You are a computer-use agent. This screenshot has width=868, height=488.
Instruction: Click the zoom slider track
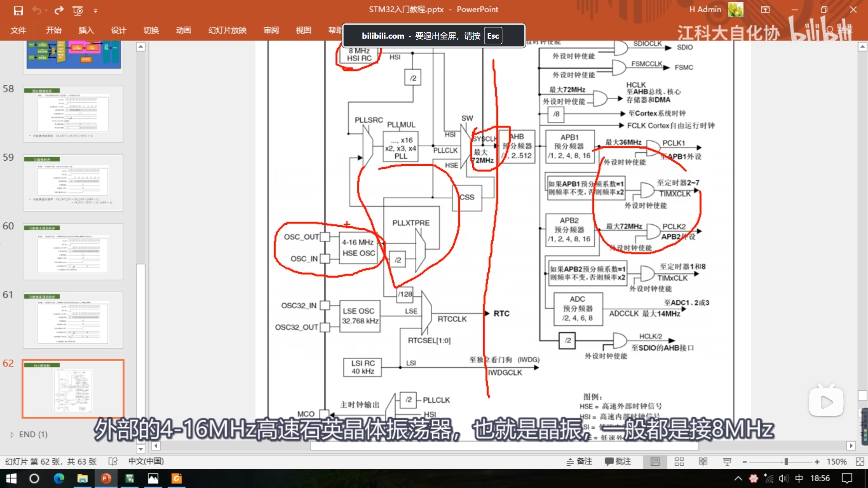pos(766,462)
